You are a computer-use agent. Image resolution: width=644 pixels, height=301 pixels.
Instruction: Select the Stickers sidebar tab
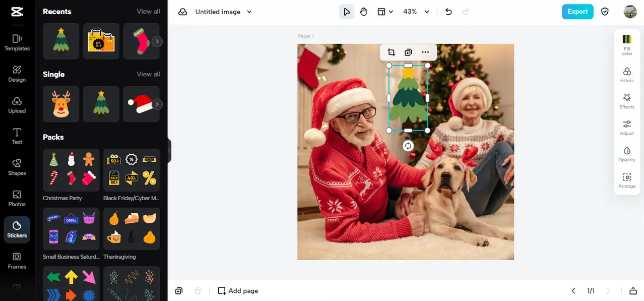pyautogui.click(x=17, y=230)
